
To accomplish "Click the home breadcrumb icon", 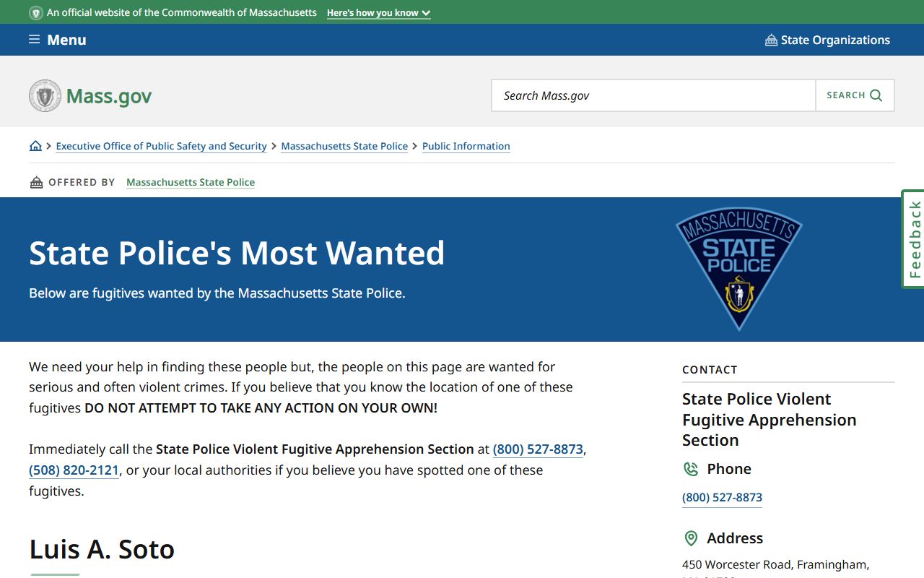I will [35, 146].
